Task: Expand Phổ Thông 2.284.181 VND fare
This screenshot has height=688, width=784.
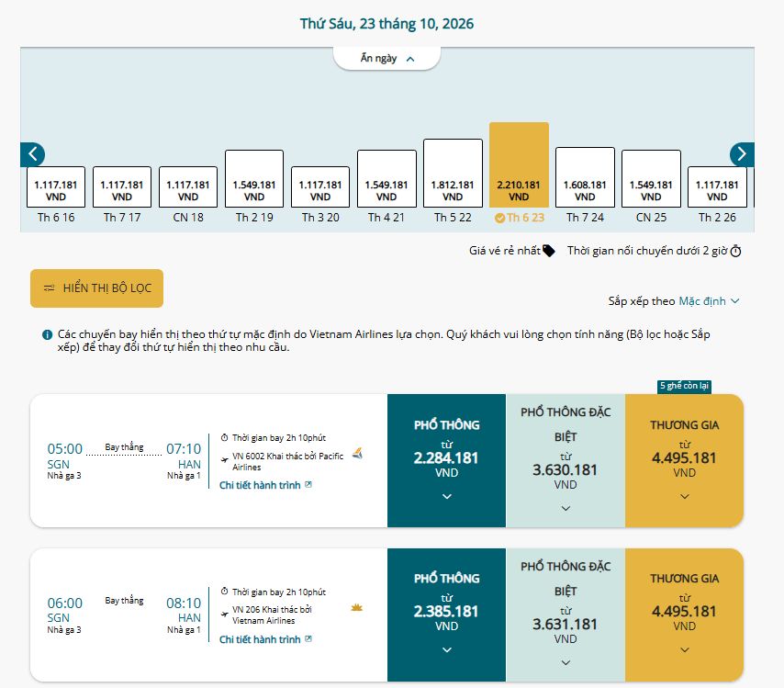Action: 446,460
